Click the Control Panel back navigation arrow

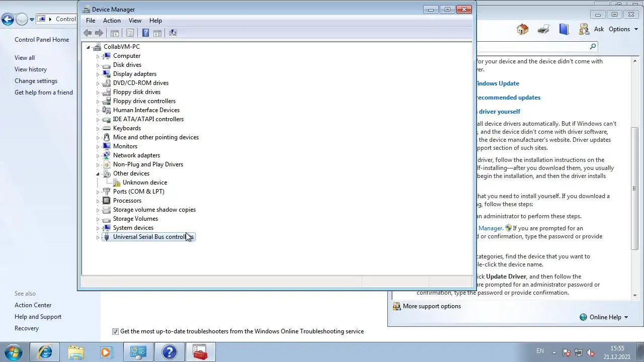point(7,20)
